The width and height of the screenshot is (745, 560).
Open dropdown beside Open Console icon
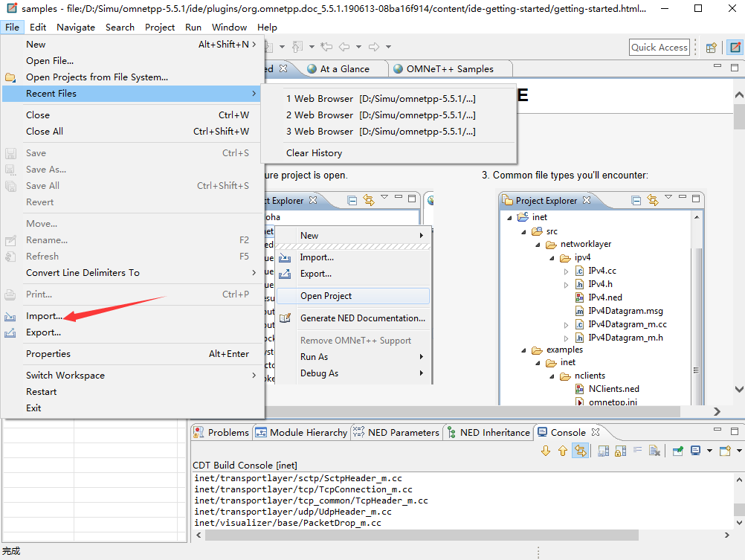point(739,451)
